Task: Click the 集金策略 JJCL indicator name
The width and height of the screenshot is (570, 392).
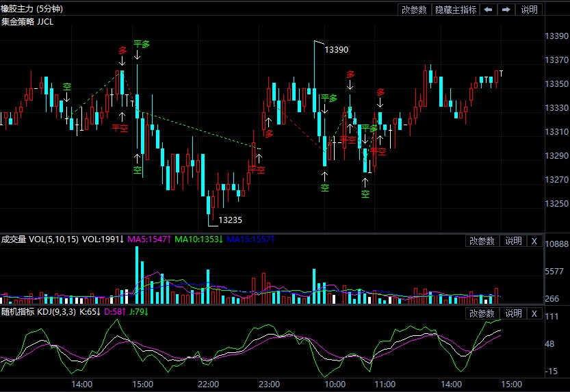Action: 27,21
